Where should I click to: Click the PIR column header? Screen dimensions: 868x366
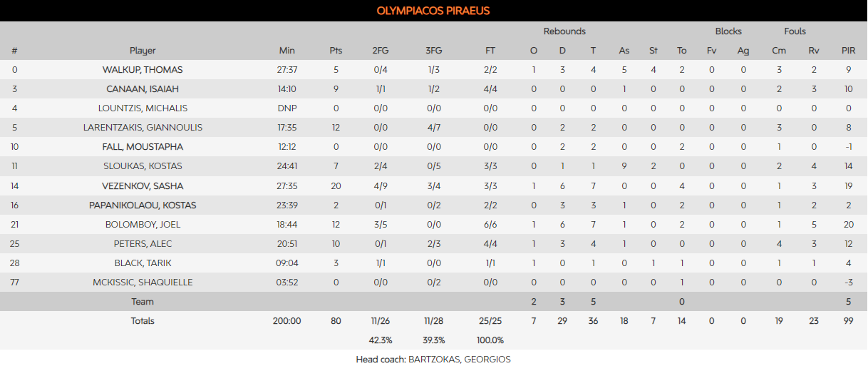pos(848,51)
